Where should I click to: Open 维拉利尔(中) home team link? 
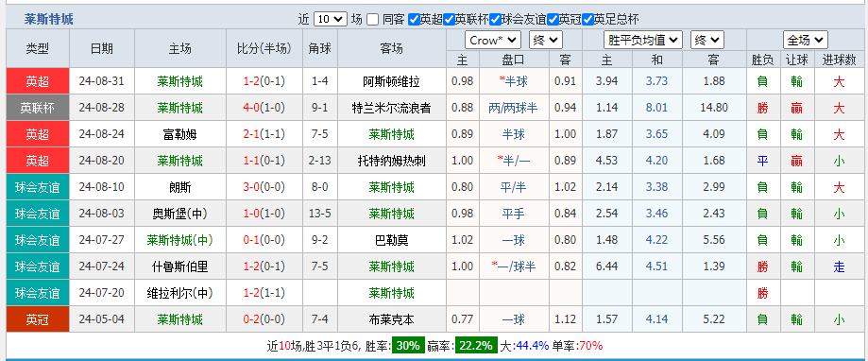click(179, 293)
